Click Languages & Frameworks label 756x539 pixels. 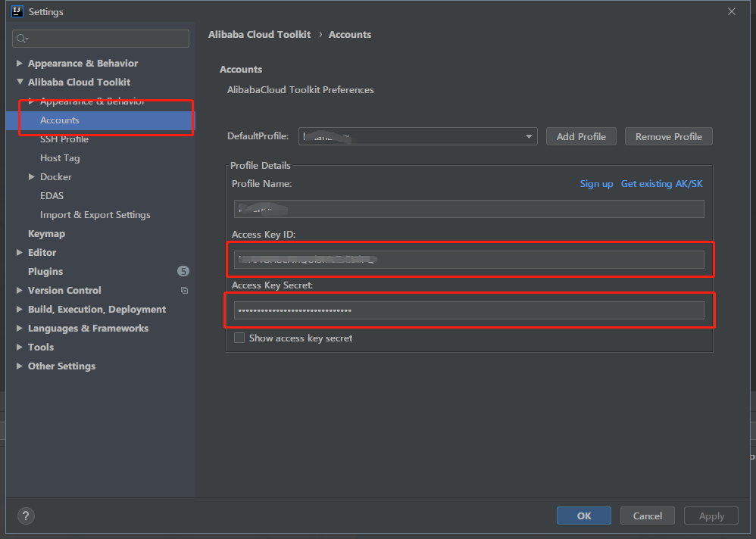click(88, 328)
